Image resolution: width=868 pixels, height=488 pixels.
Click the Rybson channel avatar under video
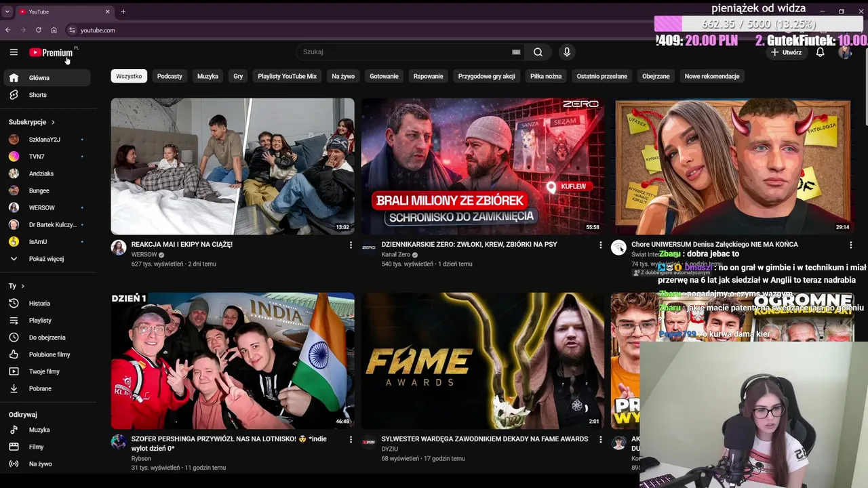coord(119,442)
